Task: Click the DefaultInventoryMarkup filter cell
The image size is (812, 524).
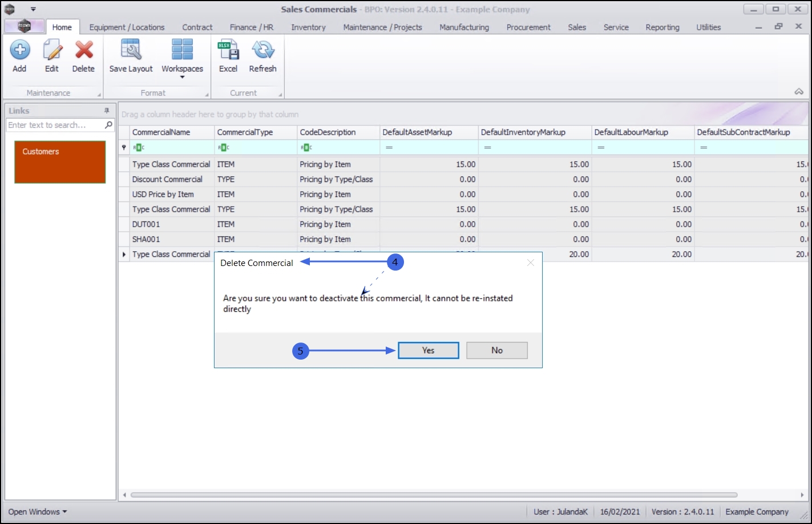Action: point(535,147)
